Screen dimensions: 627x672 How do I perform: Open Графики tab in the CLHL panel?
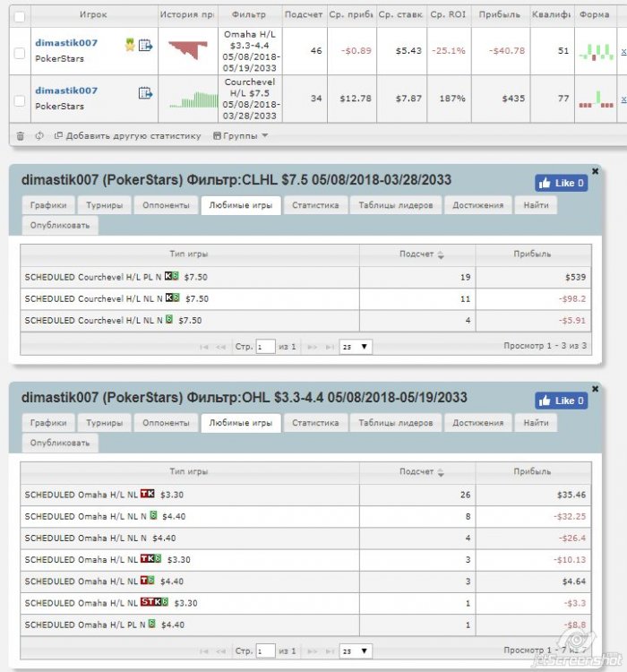[48, 205]
